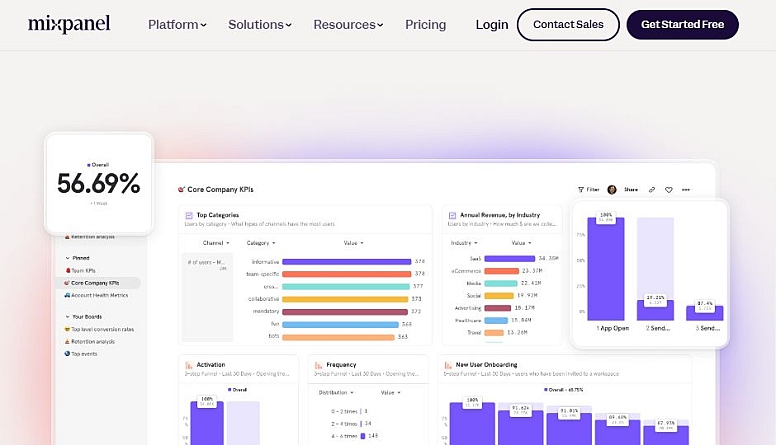Go to the Pricing page

[x=426, y=24]
